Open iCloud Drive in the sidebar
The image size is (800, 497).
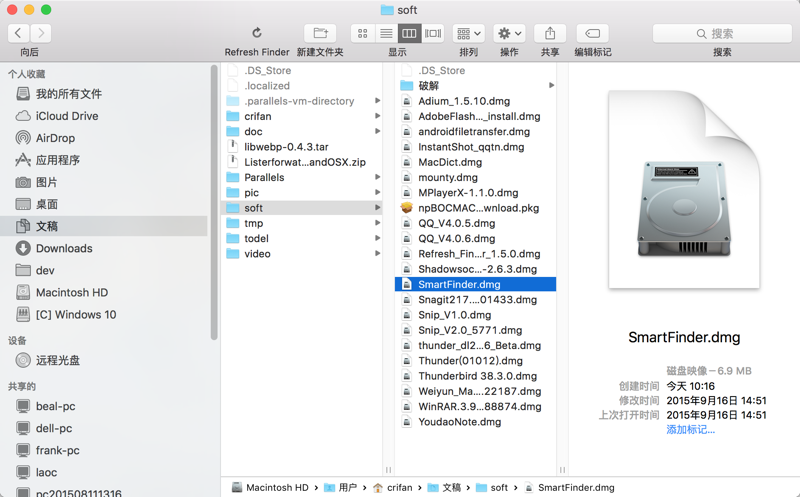coord(105,116)
